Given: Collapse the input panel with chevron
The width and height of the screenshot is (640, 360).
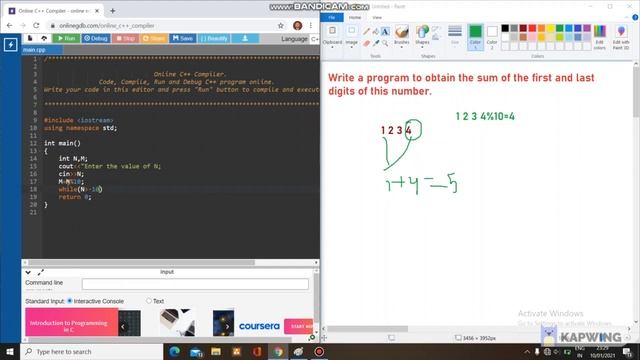Looking at the screenshot, I should coord(28,272).
